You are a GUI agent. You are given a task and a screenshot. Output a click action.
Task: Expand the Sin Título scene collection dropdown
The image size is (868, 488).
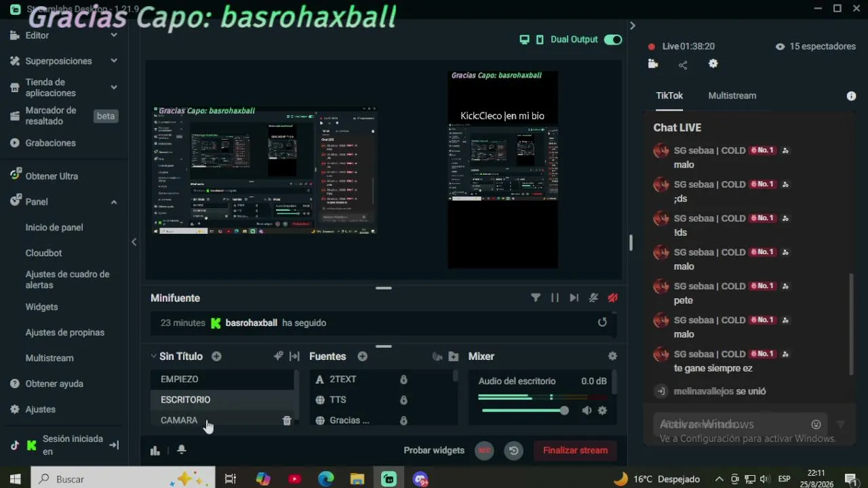154,357
